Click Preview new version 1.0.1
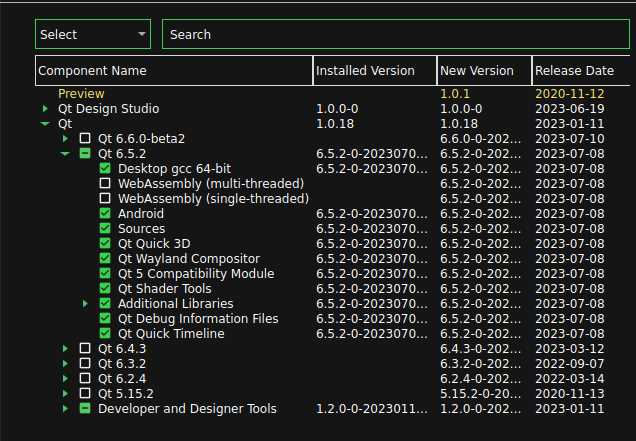This screenshot has width=636, height=441. 455,94
